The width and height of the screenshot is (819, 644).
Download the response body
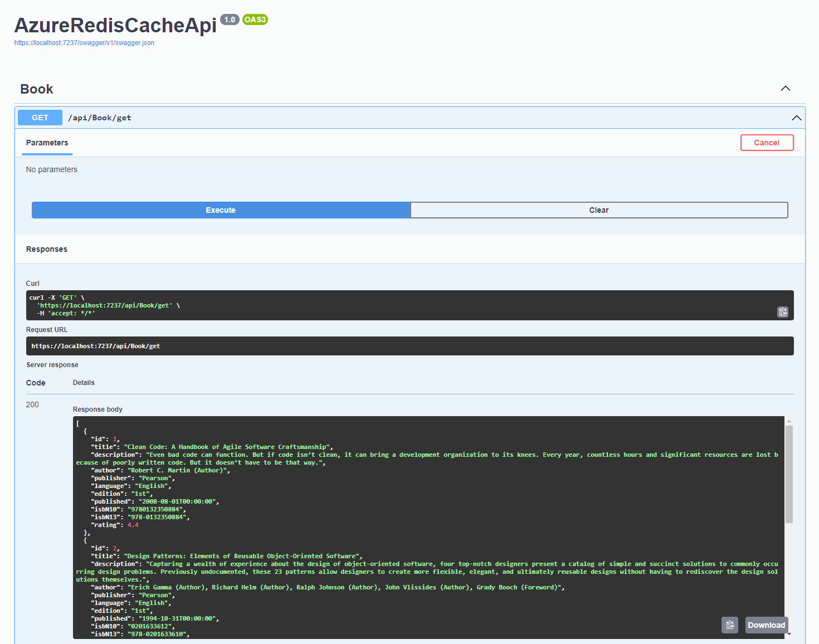[767, 625]
